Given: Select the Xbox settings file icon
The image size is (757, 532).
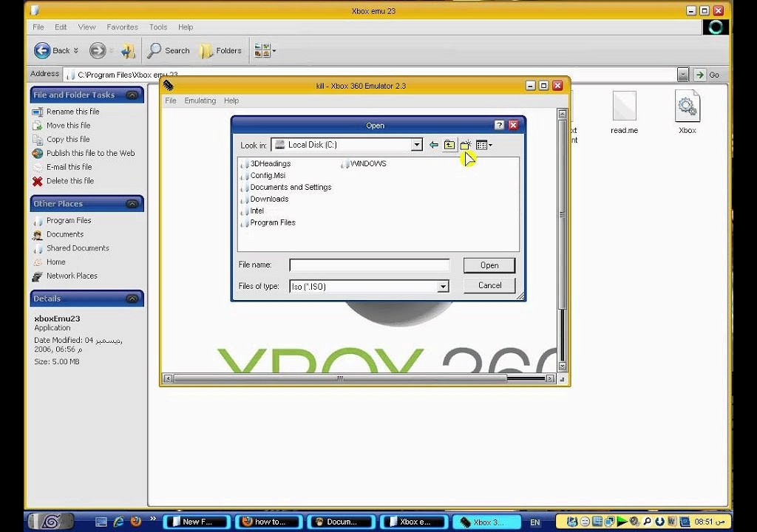Looking at the screenshot, I should click(688, 112).
